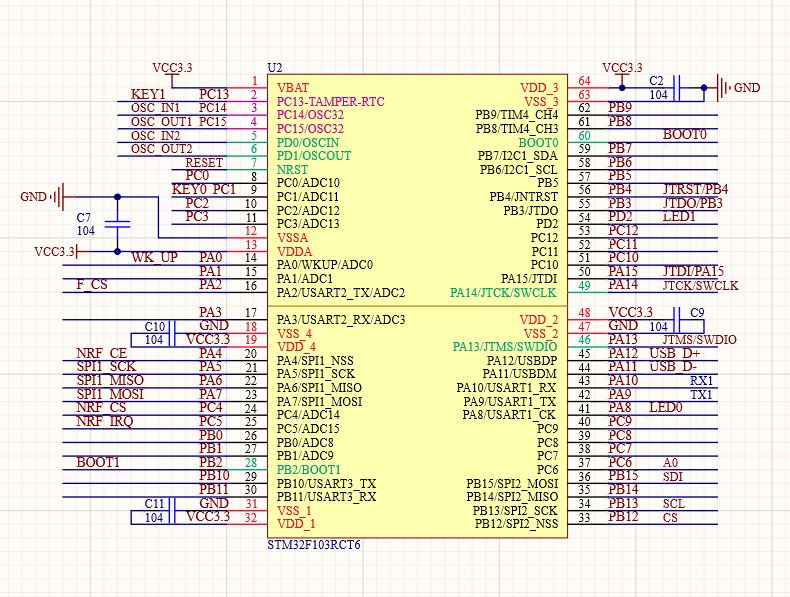790x597 pixels.
Task: Click the PB4/JNTRST pin name
Action: coord(523,196)
